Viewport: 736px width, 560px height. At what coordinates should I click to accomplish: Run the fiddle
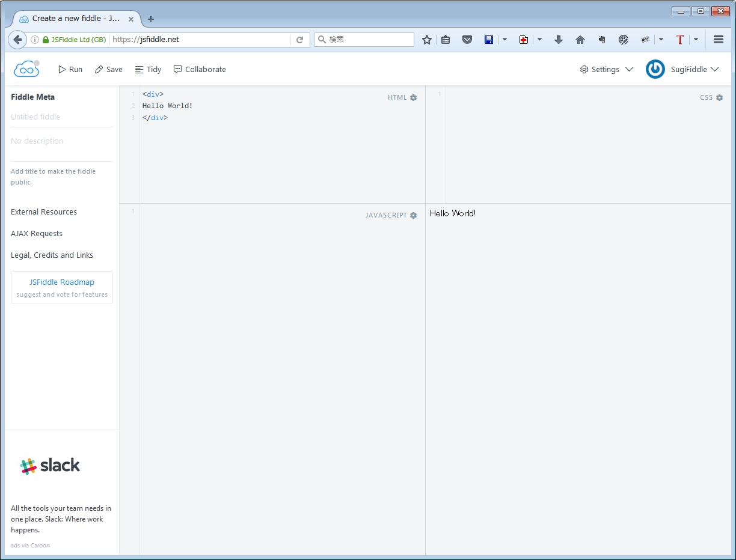70,69
